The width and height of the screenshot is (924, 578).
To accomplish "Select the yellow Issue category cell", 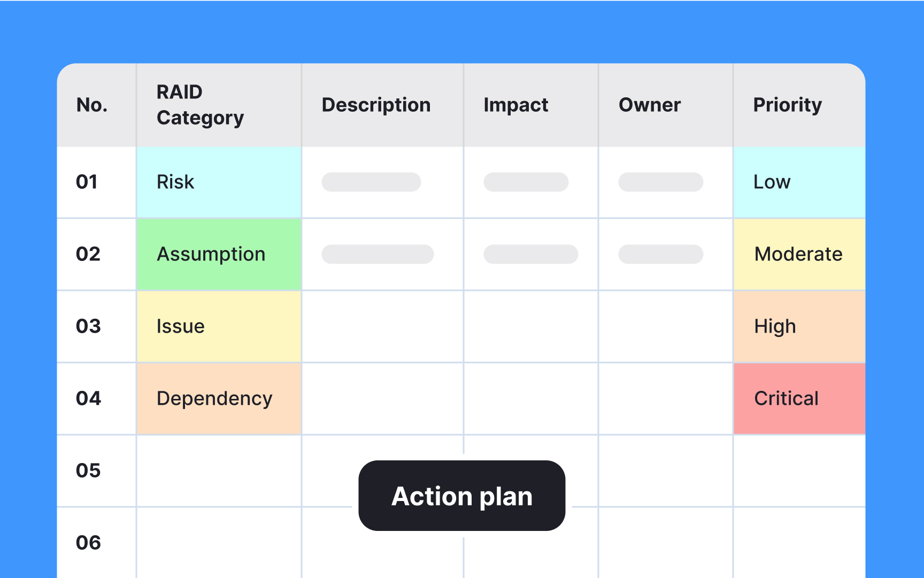I will (x=219, y=327).
